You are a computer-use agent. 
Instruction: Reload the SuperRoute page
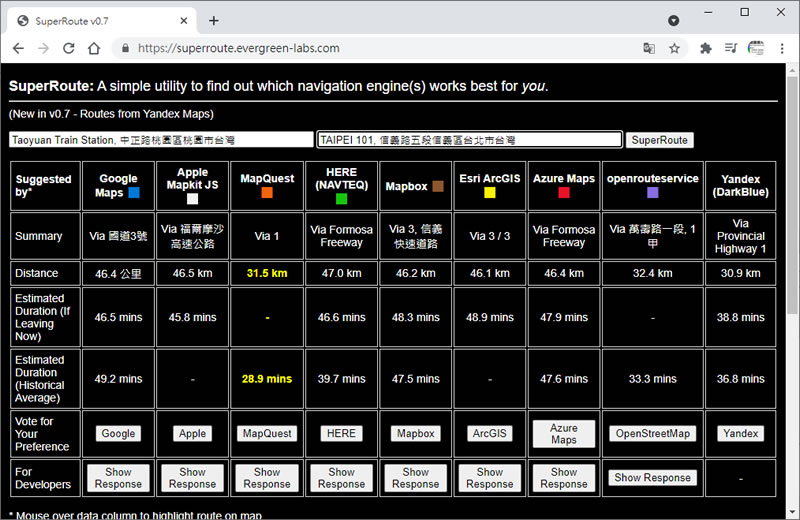[x=69, y=48]
